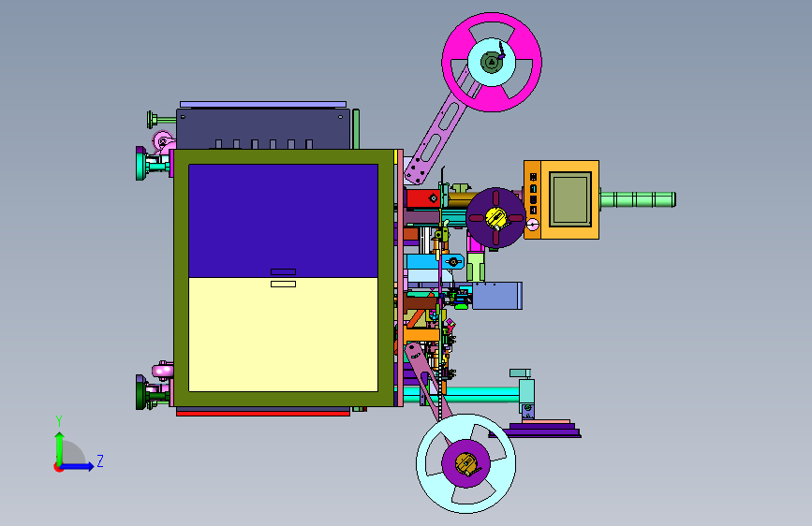Select the lavender bar above the cabinet
The image size is (812, 526).
click(263, 105)
